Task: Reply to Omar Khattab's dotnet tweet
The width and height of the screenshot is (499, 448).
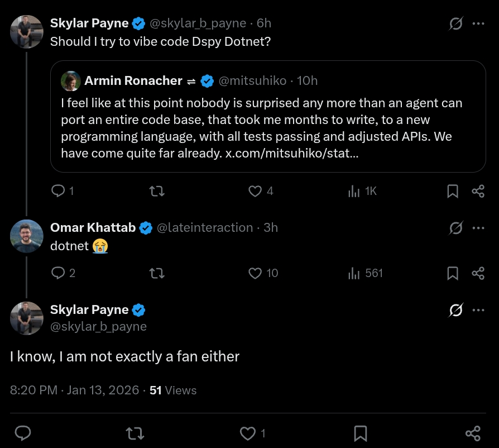Action: [58, 273]
